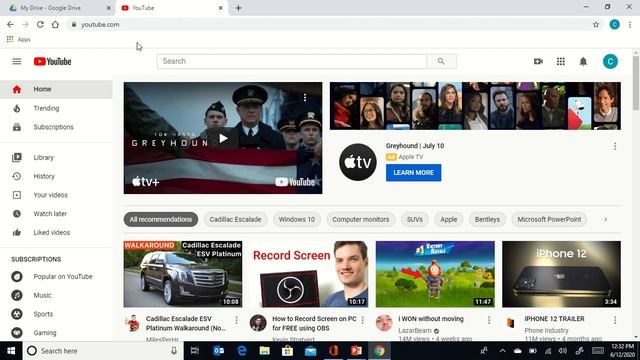The height and width of the screenshot is (360, 640).
Task: Click the YouTube search input field
Action: pyautogui.click(x=292, y=61)
